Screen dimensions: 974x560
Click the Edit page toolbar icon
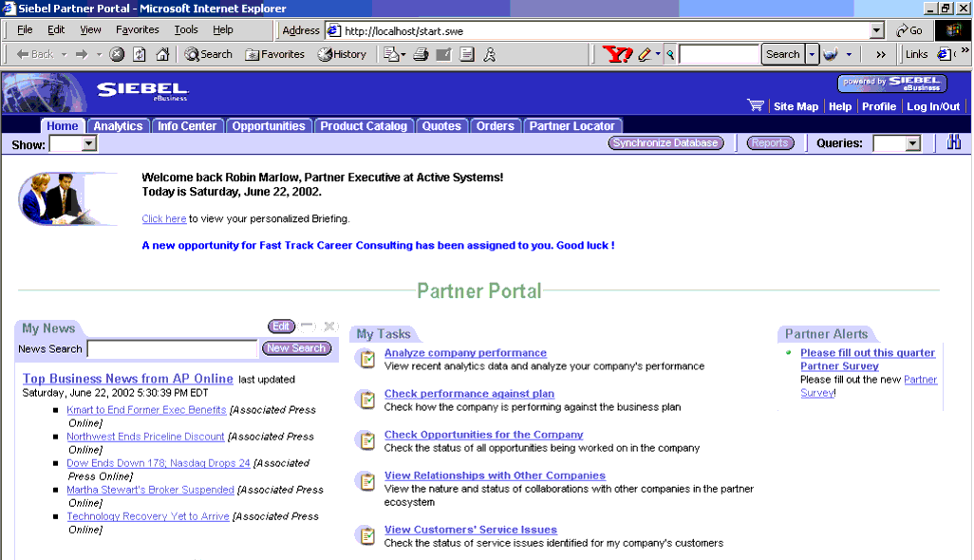click(443, 55)
